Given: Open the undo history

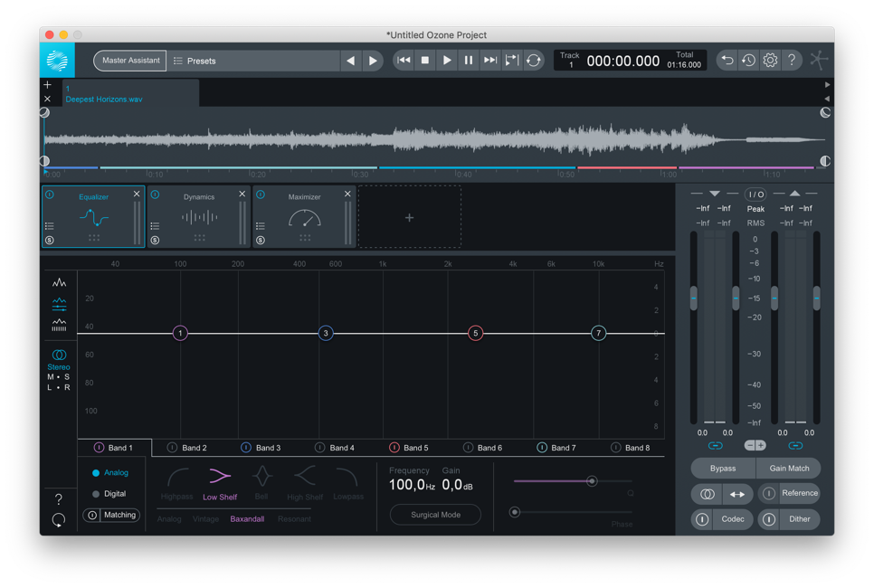Looking at the screenshot, I should [x=748, y=61].
